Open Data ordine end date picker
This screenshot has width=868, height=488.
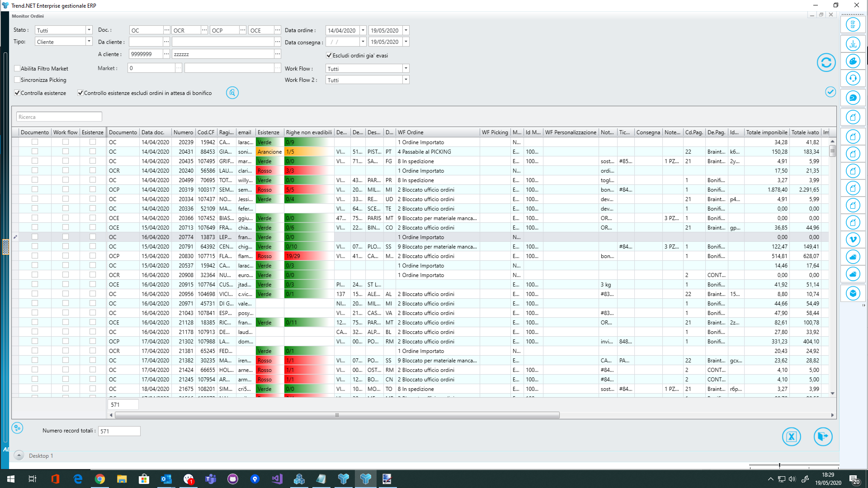[x=406, y=30]
